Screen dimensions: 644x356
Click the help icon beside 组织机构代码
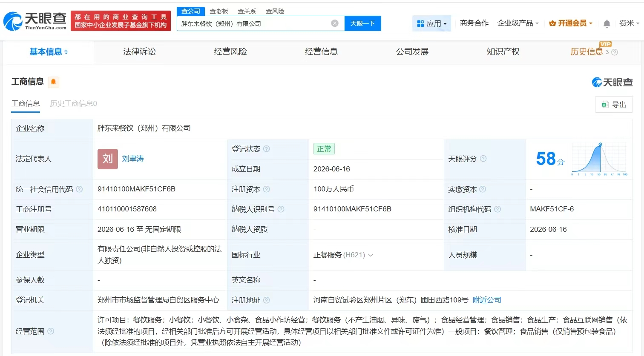click(497, 209)
